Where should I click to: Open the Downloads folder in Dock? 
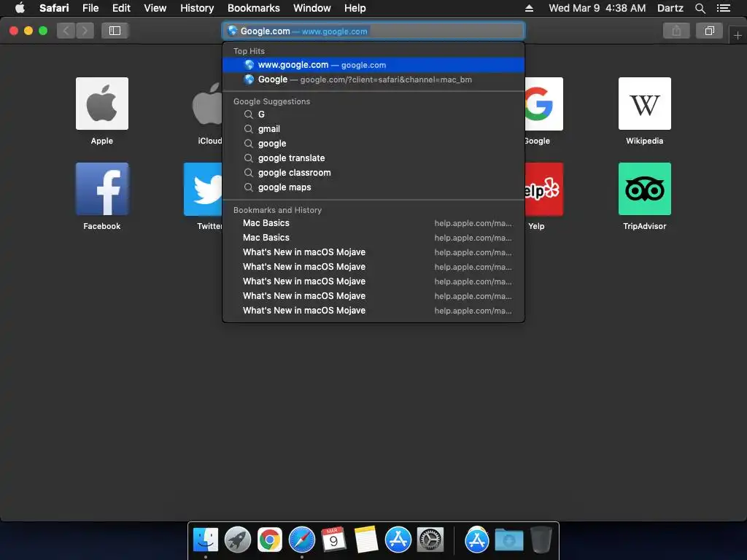pos(508,540)
